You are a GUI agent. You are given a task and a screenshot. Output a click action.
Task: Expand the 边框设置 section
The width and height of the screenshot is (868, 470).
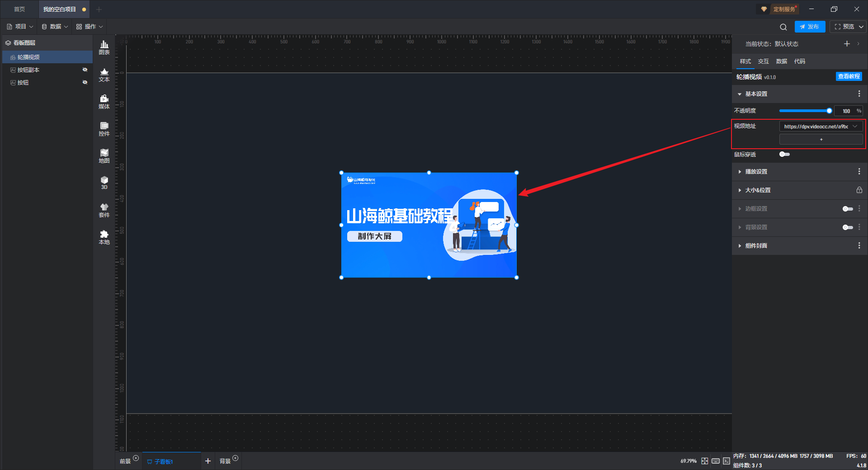(740, 209)
